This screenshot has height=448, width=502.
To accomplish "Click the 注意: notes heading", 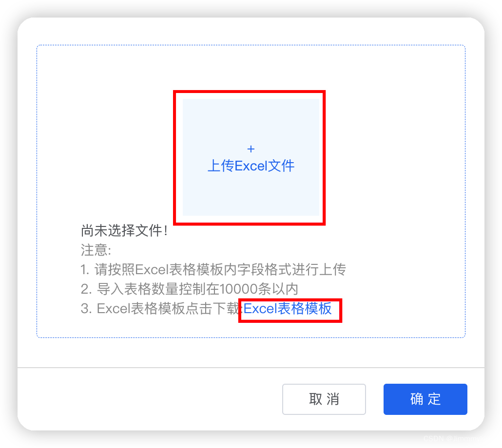I will [96, 250].
